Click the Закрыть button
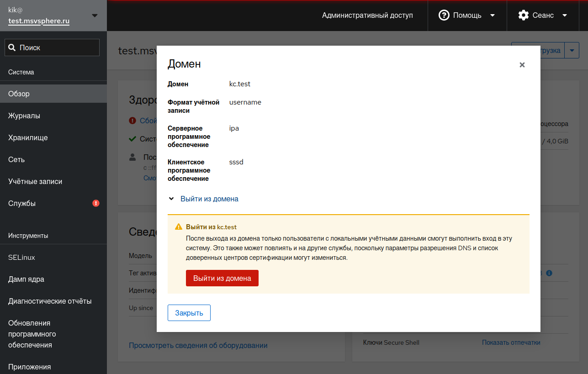This screenshot has width=588, height=374. (189, 313)
